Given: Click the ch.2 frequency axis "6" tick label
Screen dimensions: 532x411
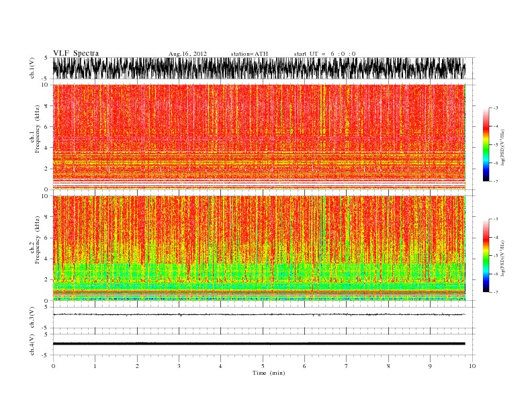Looking at the screenshot, I should [x=46, y=238].
